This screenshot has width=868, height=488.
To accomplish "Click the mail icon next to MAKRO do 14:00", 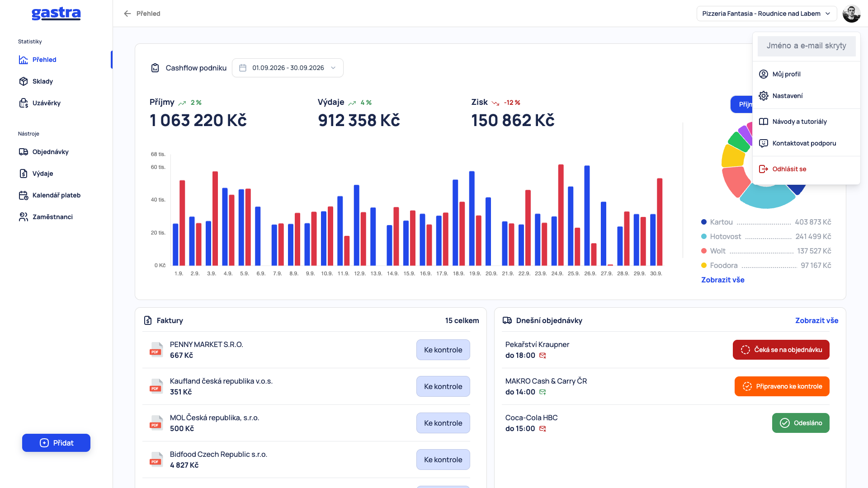I will pyautogui.click(x=542, y=392).
